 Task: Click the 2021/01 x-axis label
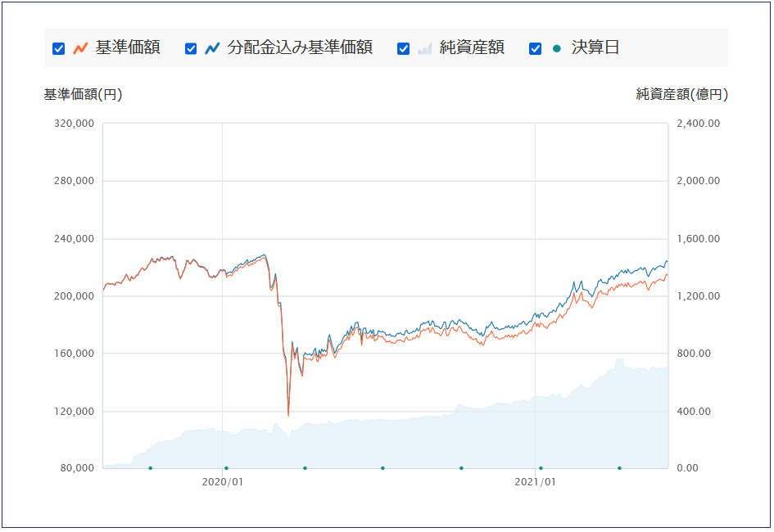pos(535,482)
